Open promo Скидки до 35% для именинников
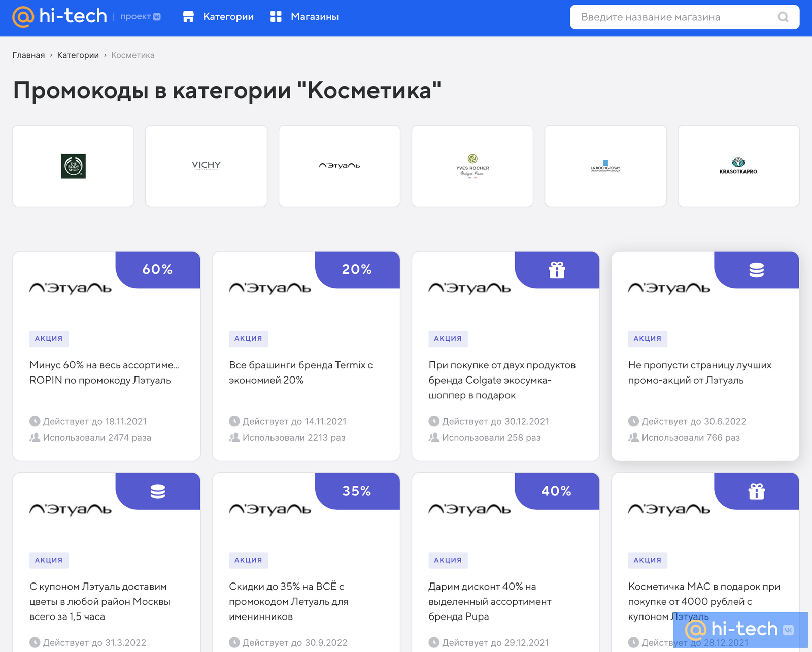812x652 pixels. click(x=288, y=601)
